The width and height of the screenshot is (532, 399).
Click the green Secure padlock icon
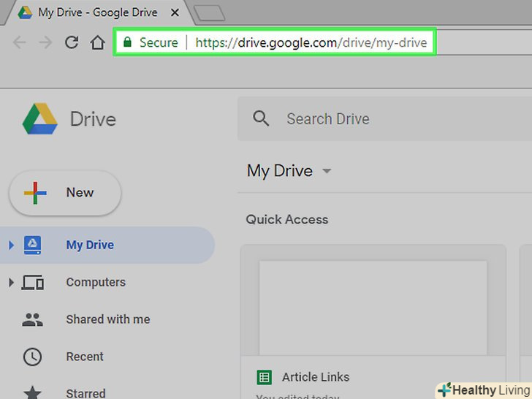coord(128,42)
